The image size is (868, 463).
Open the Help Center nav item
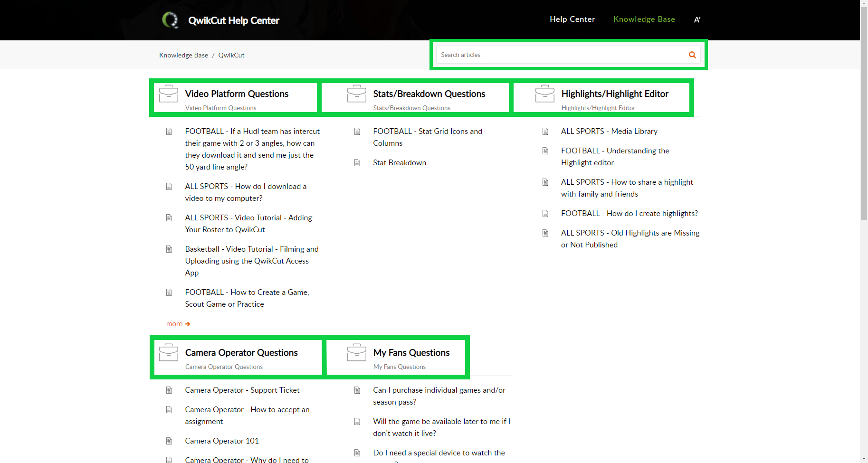[x=572, y=19]
